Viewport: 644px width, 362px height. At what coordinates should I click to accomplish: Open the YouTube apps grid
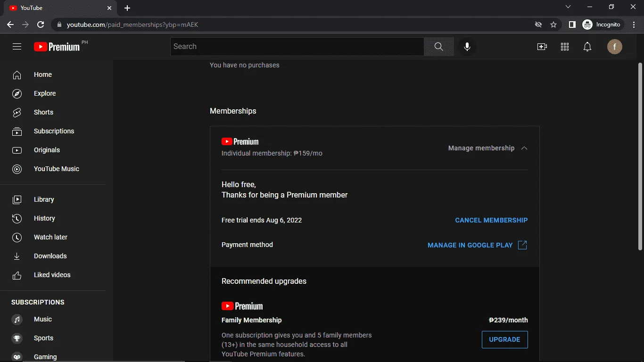(565, 47)
